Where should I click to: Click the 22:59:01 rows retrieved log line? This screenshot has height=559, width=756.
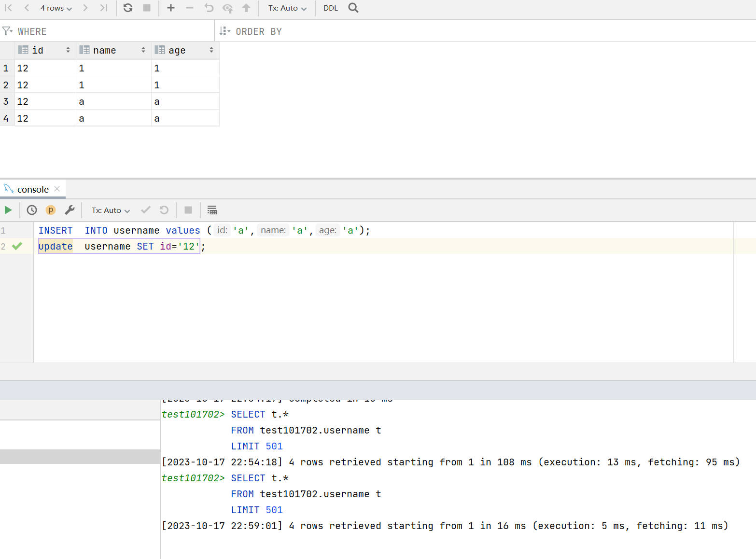coord(445,526)
